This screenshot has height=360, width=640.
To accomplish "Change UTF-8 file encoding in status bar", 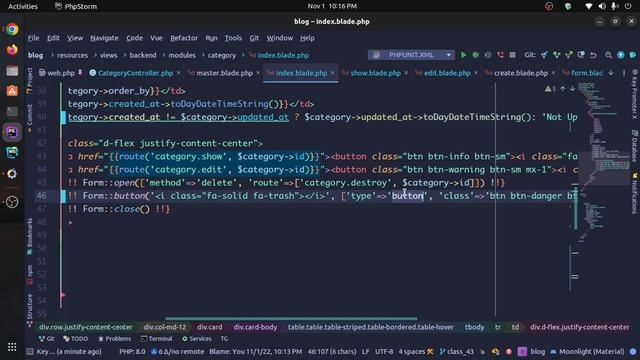I will coord(384,351).
